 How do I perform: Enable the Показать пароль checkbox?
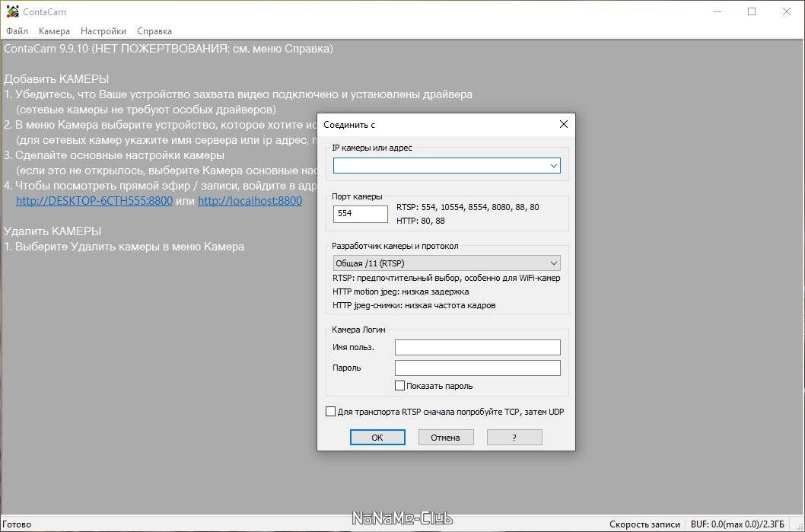click(399, 386)
